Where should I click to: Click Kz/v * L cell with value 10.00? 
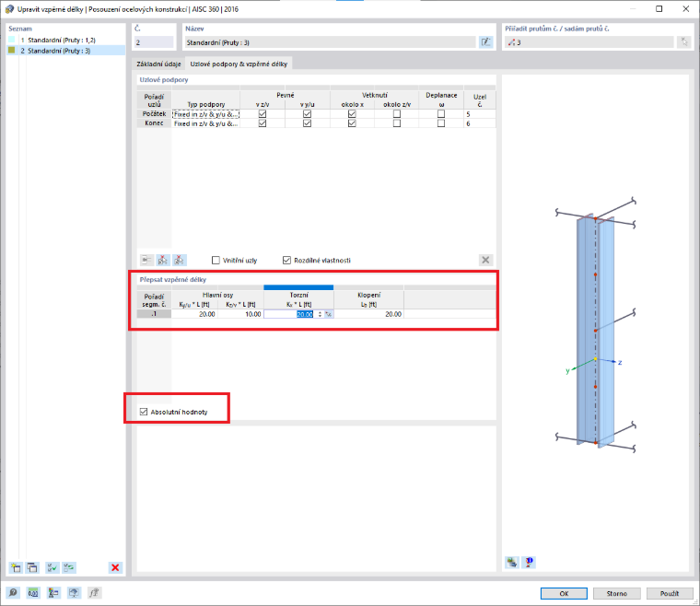point(240,314)
